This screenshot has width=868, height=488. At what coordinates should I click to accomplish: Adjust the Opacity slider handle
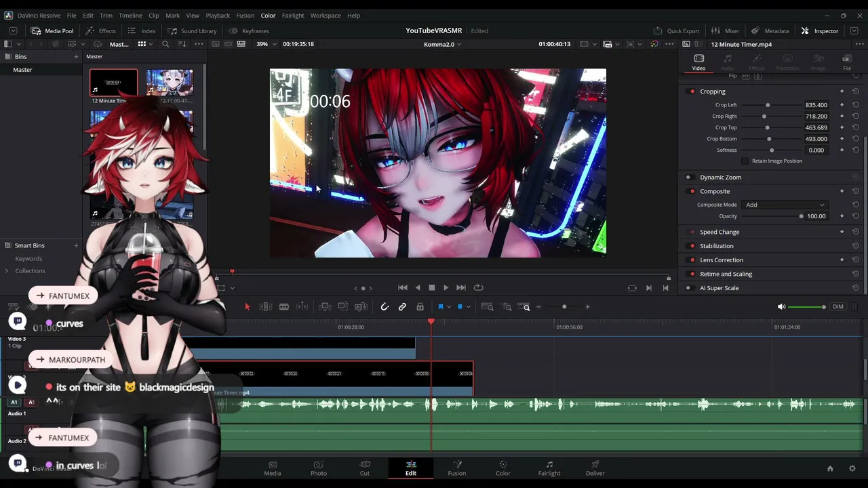pos(801,216)
